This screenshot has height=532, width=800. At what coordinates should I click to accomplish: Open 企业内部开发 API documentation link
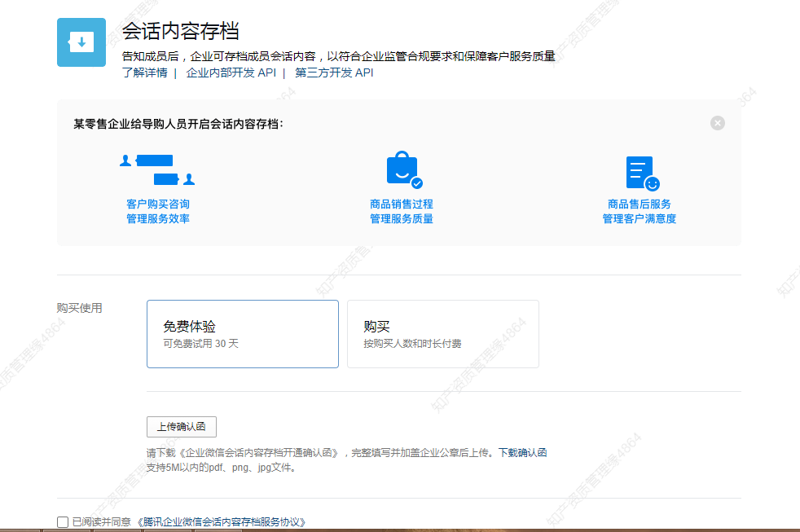point(231,73)
